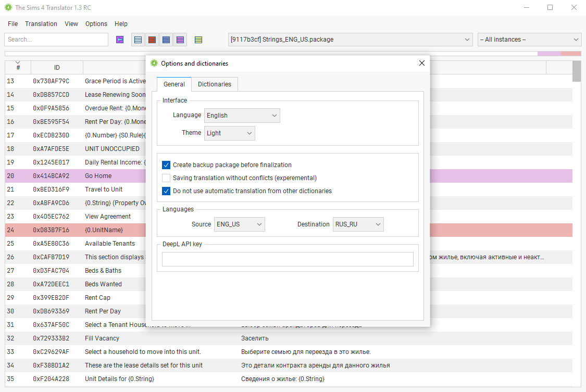Viewport: 586px width, 392px height.
Task: Toggle the blue rows filter icon
Action: click(x=166, y=40)
